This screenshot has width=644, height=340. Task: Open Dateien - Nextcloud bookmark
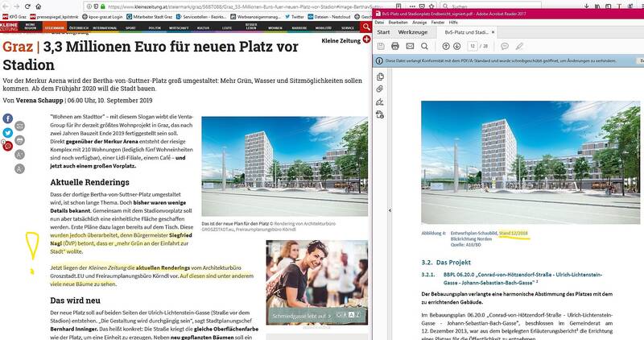click(x=329, y=17)
